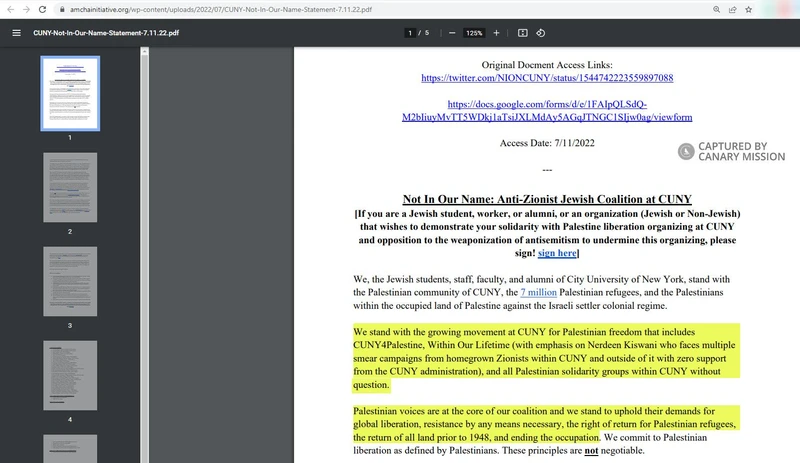Click the 'Not In Our Name' heading

click(547, 199)
